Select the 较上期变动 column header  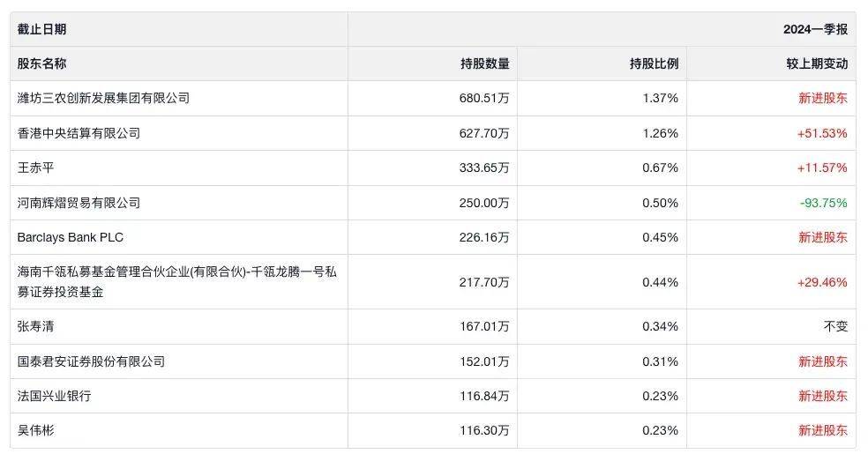point(817,63)
